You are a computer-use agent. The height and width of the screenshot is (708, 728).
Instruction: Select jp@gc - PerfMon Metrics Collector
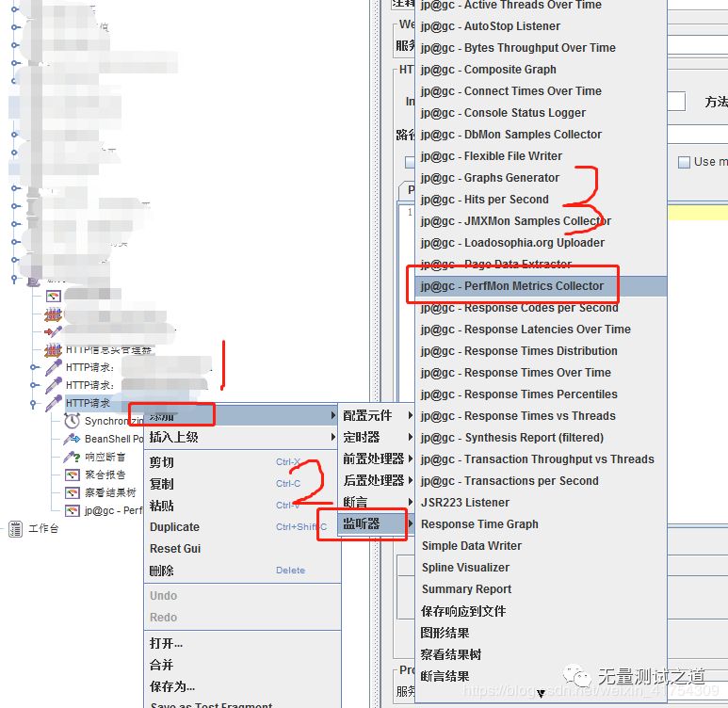[x=541, y=285]
